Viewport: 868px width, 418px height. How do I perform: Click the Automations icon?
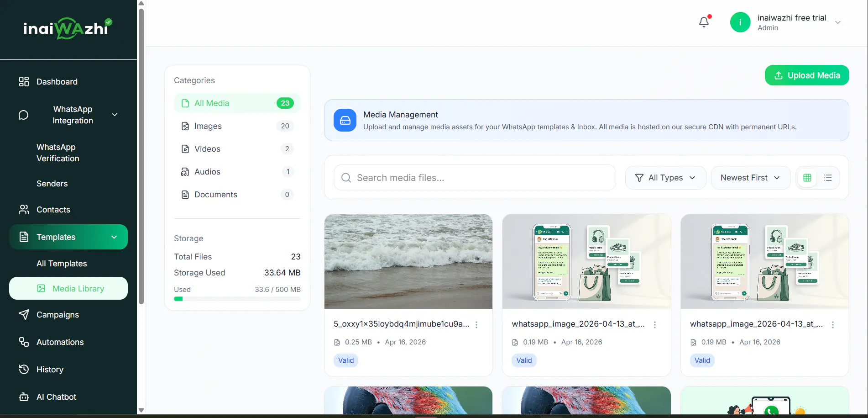[24, 342]
